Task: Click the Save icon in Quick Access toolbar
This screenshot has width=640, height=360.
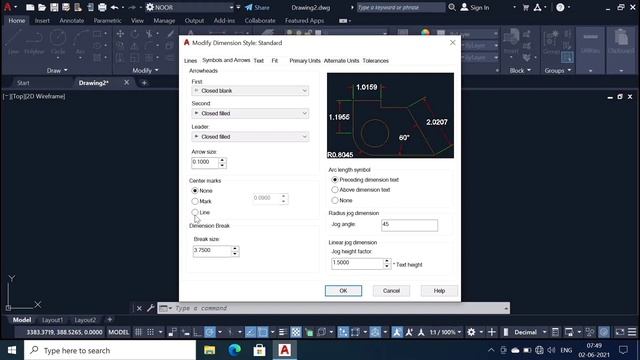Action: pyautogui.click(x=54, y=7)
